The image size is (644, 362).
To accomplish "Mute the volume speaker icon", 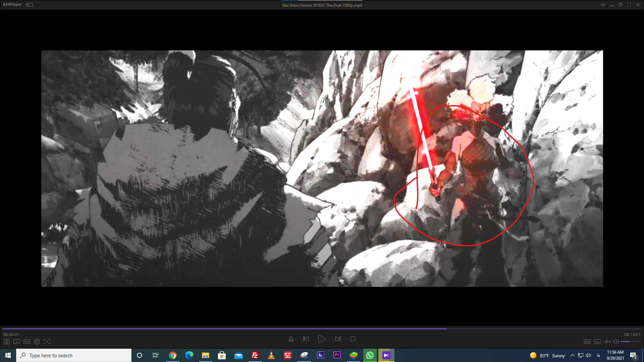I will 616,342.
